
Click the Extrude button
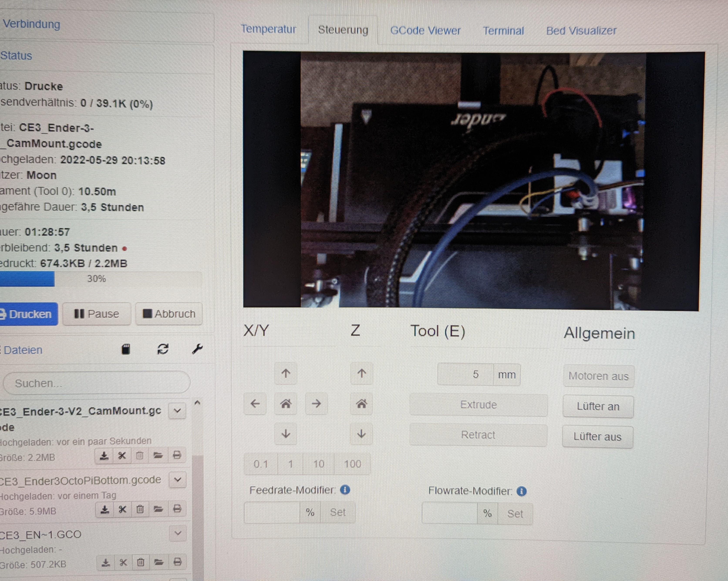click(479, 405)
